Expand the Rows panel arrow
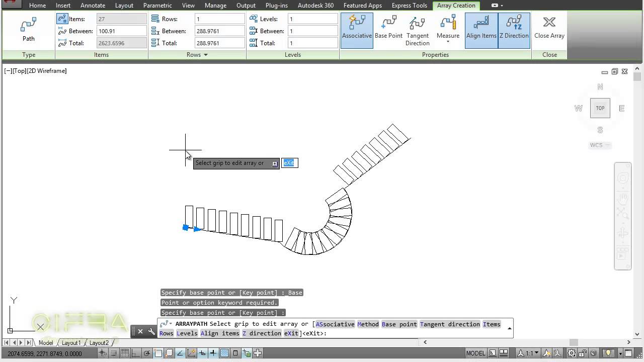Image resolution: width=644 pixels, height=362 pixels. click(205, 55)
